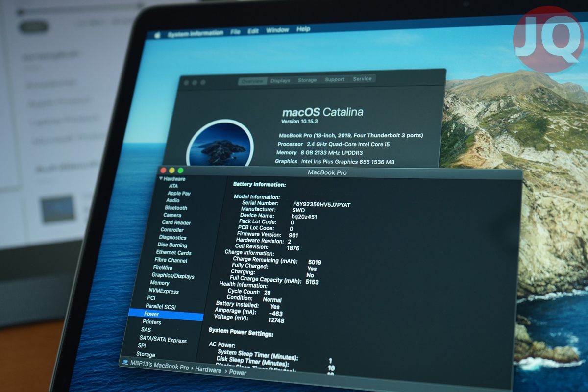This screenshot has height=392, width=588.
Task: Click the System Power Settings heading
Action: tap(241, 332)
